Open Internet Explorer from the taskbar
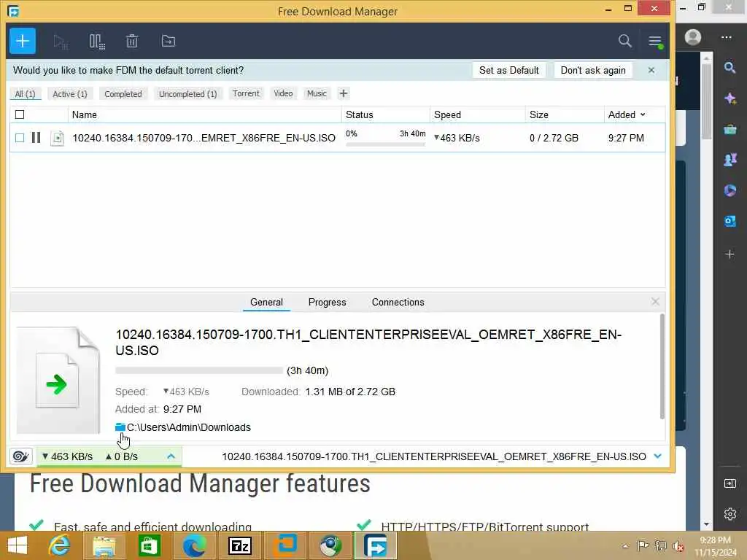 click(60, 545)
